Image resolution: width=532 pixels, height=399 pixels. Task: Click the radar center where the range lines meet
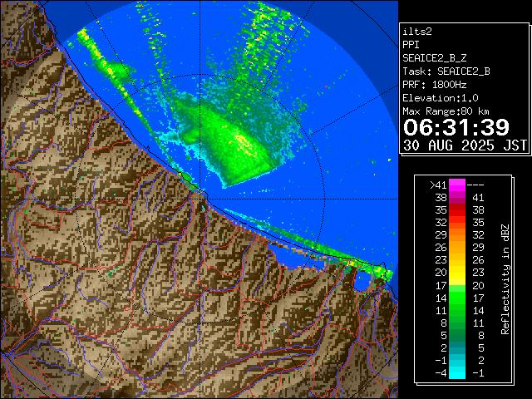point(202,193)
